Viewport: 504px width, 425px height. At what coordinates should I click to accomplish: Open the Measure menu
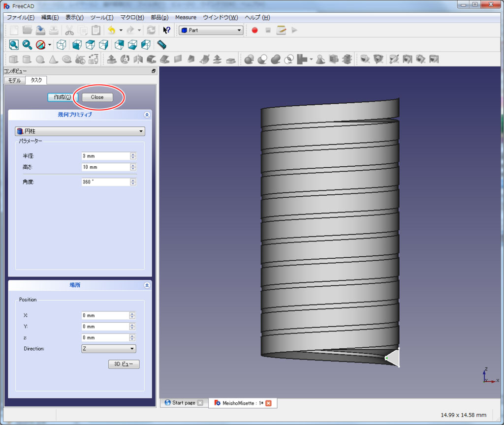(186, 17)
